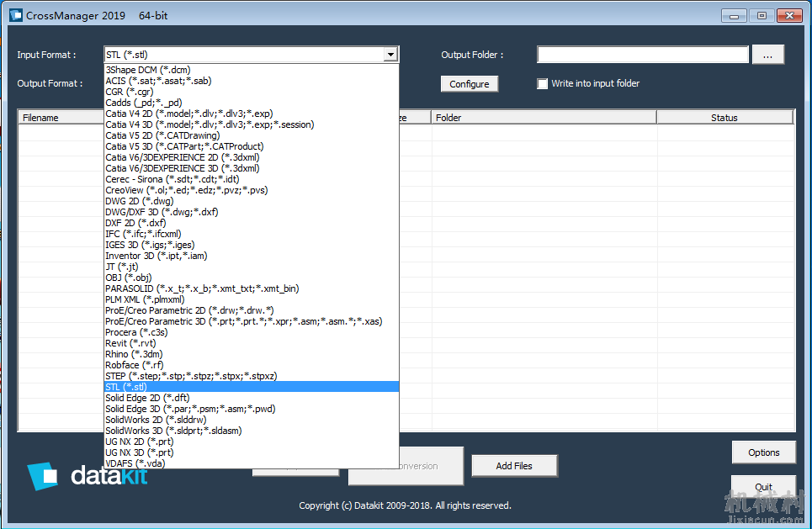Select ProE/Creo Parametric 3D format

(x=252, y=321)
